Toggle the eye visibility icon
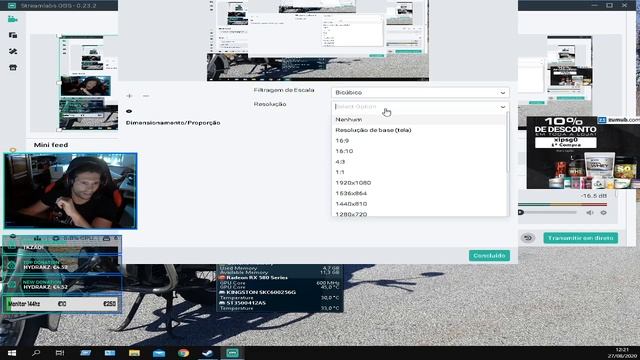The width and height of the screenshot is (640, 360). coord(129,111)
